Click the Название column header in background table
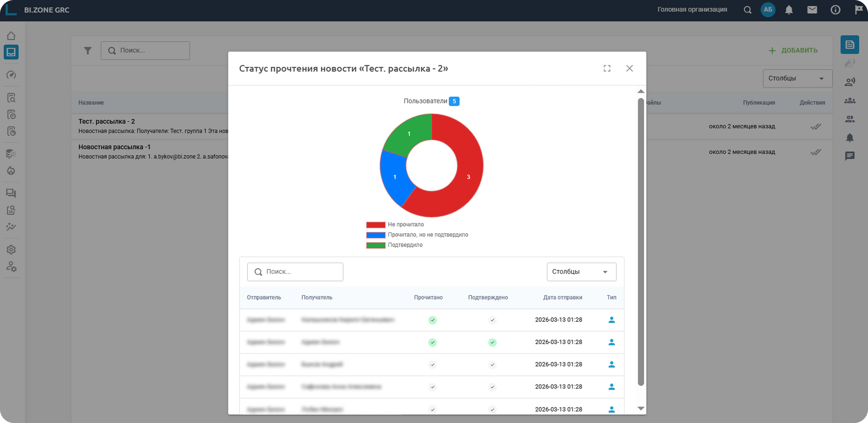Screen dimensions: 868x423 coord(91,102)
